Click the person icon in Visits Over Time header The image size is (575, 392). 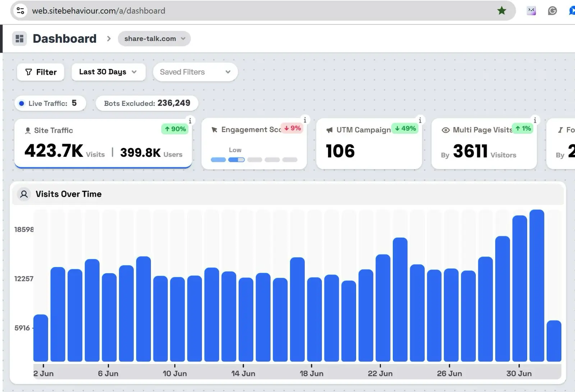24,194
